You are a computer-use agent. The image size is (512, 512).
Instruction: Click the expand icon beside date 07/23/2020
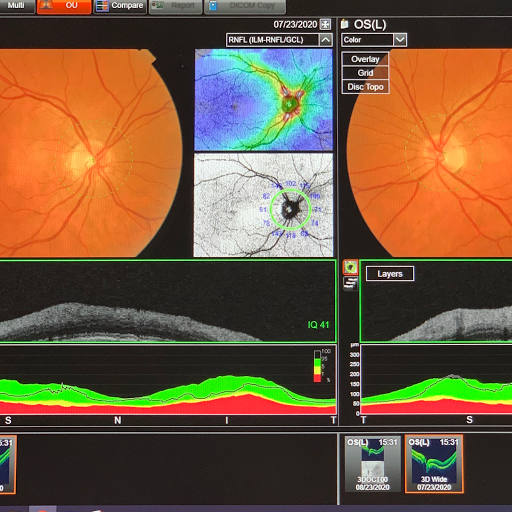325,24
